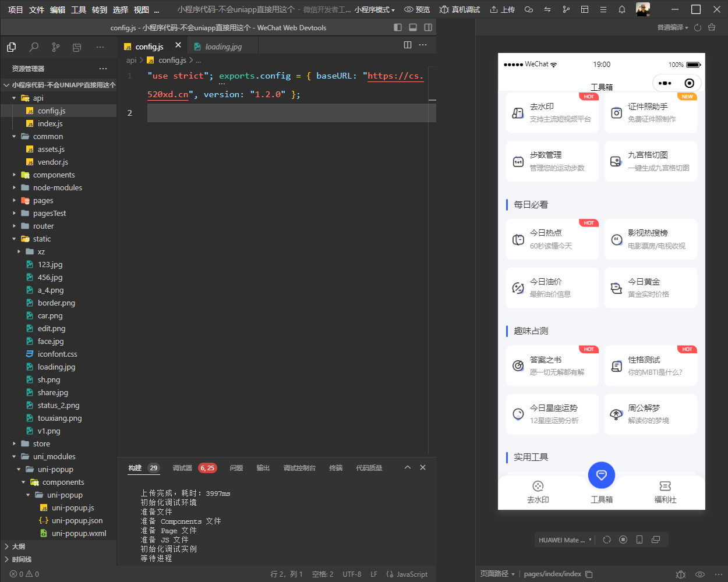Image resolution: width=728 pixels, height=582 pixels.
Task: Click the branch/version management icon in top toolbar
Action: [x=566, y=9]
